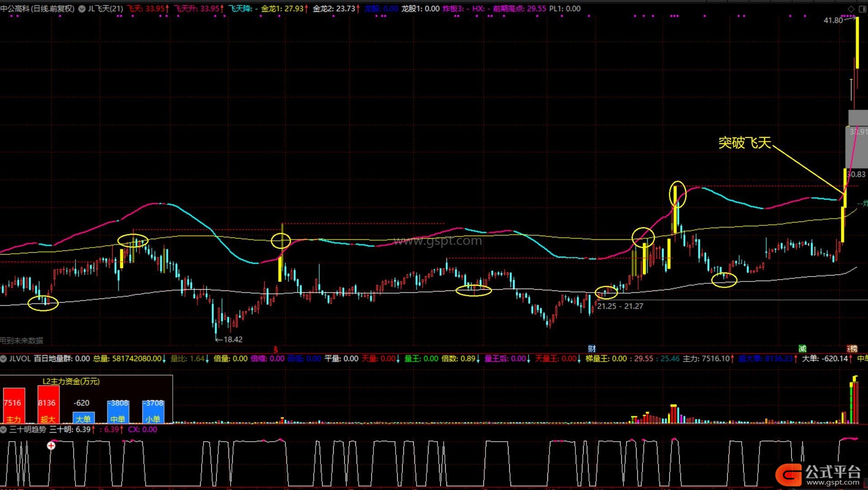Screen dimensions: 868x490
Task: Open the JLVOL indicator dropdown arrow
Action: tap(4, 359)
